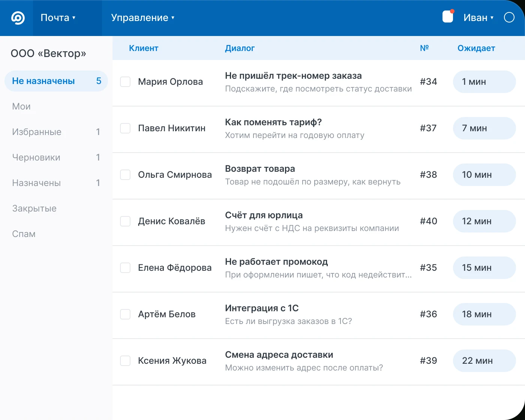
Task: Click the 18 мин waiting badge
Action: pos(484,314)
